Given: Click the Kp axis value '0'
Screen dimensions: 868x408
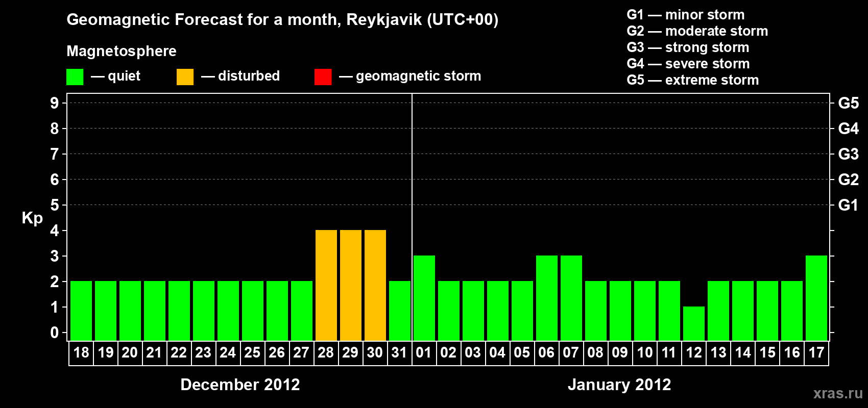Looking at the screenshot, I should 55,333.
